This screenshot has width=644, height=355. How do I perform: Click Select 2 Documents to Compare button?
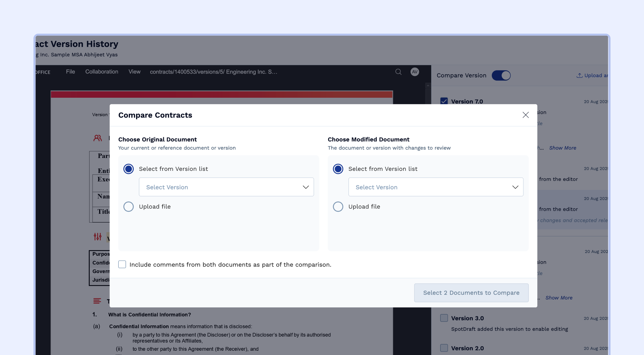[471, 293]
